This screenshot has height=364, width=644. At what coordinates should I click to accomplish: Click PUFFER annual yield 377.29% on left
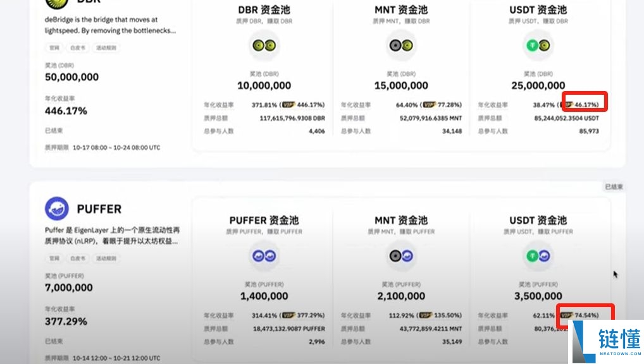point(66,321)
